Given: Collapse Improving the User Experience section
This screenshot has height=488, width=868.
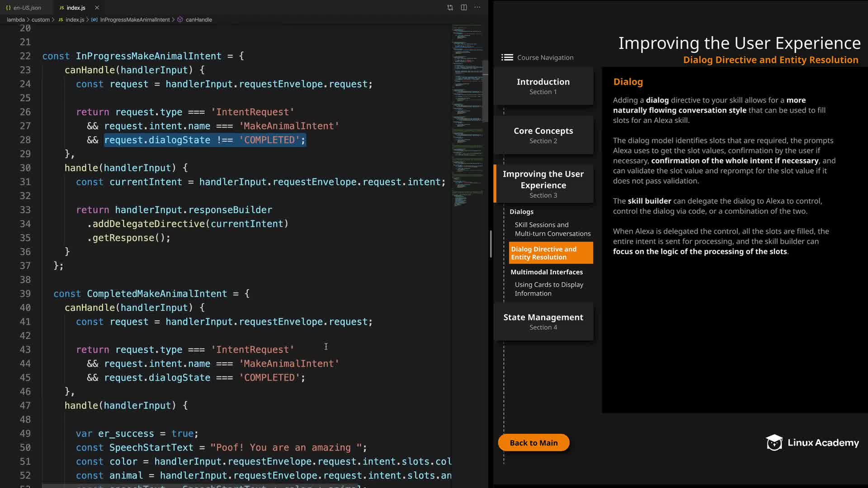Looking at the screenshot, I should (543, 183).
